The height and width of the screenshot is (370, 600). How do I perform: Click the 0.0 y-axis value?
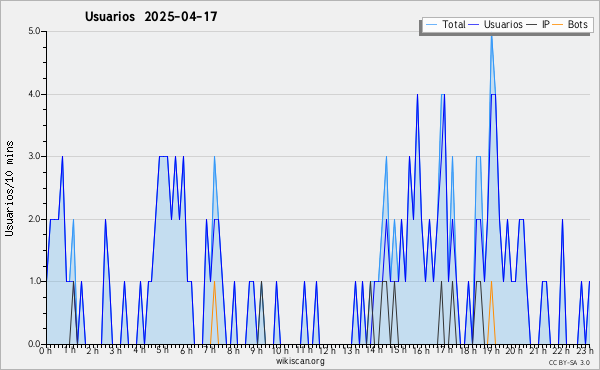click(x=34, y=344)
